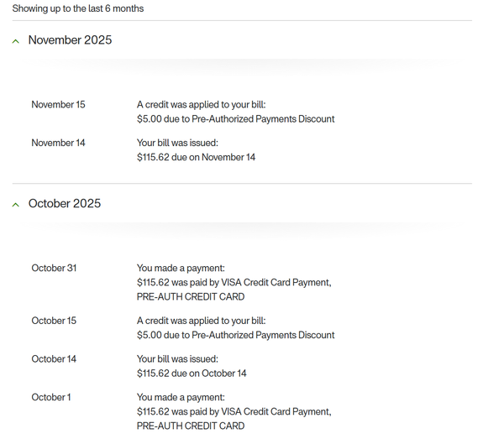The width and height of the screenshot is (504, 439).
Task: Select the October 31 date label
Action: click(54, 268)
